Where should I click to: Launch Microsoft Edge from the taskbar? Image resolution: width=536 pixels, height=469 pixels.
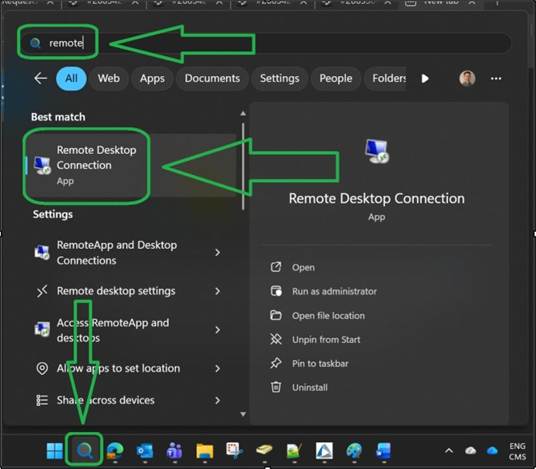pos(115,451)
